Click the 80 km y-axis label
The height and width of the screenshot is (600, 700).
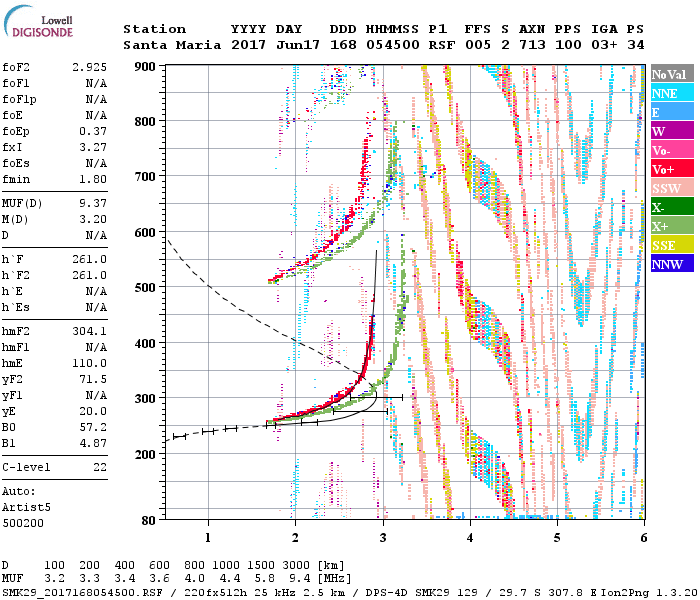[x=149, y=521]
